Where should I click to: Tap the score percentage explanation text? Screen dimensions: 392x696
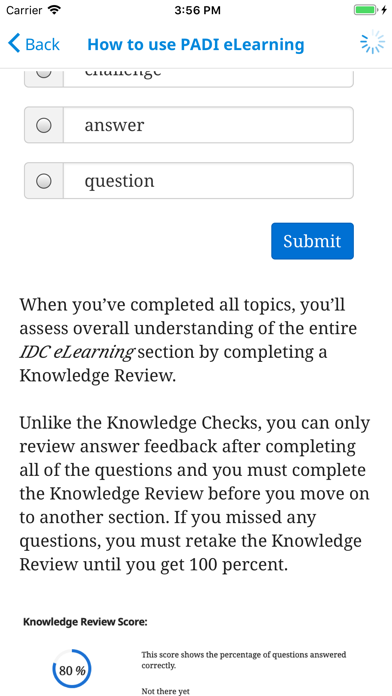point(244,660)
